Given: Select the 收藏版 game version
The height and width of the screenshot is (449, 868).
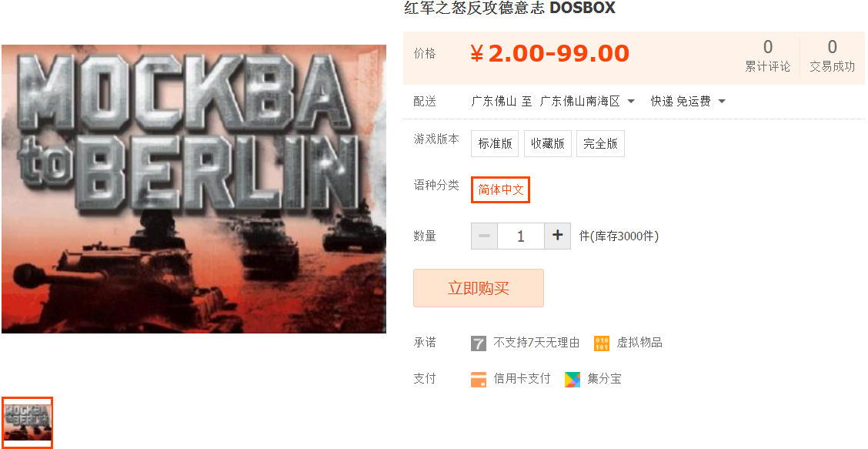Looking at the screenshot, I should (x=547, y=143).
